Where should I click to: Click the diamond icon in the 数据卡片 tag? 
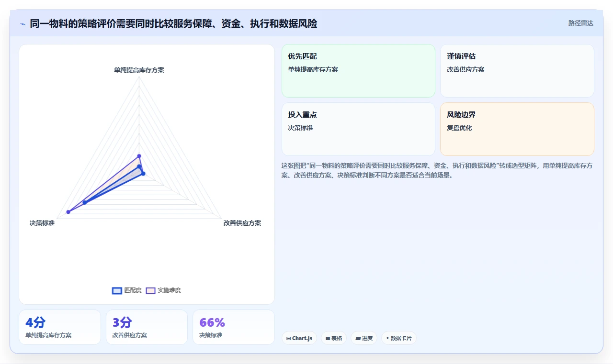[387, 338]
